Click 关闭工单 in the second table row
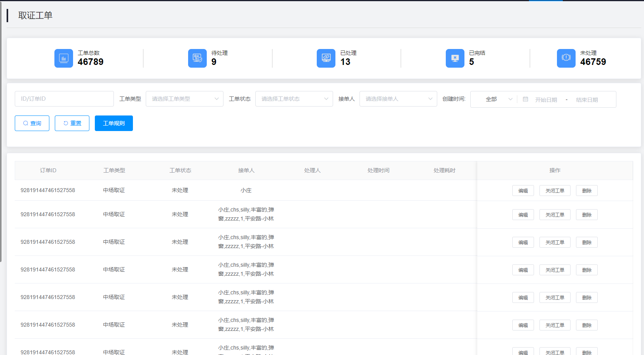Screen dimensions: 644x355 click(555, 215)
